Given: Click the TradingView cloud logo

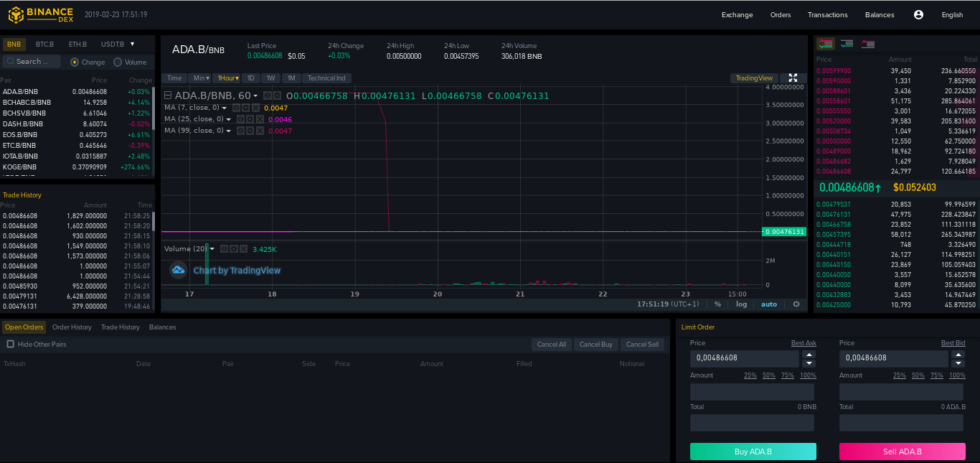Looking at the screenshot, I should [x=178, y=270].
